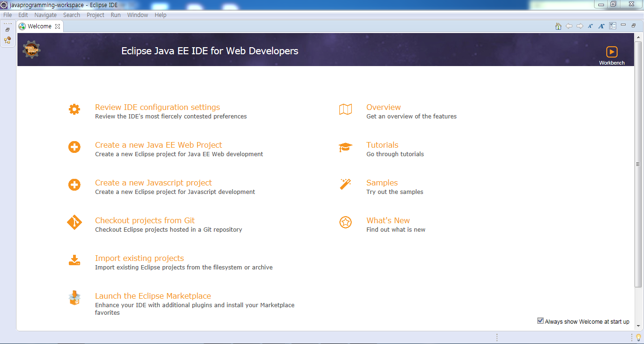Open Create a new Java EE Web Project
Image resolution: width=644 pixels, height=344 pixels.
pyautogui.click(x=158, y=145)
